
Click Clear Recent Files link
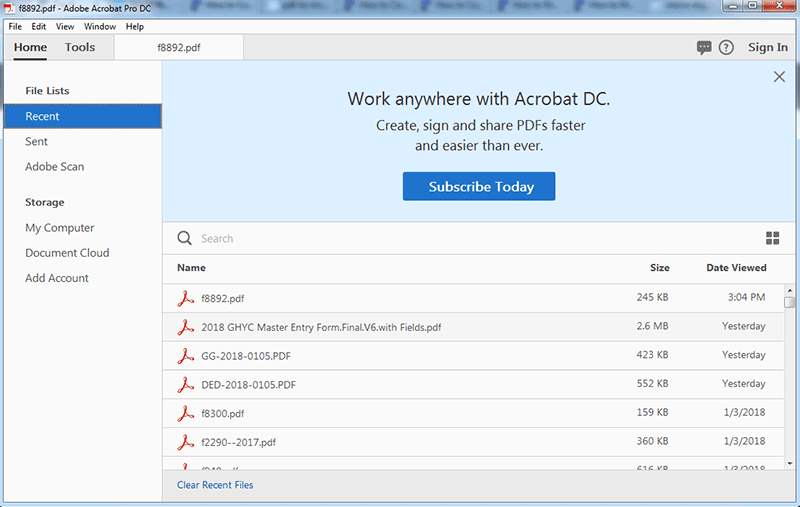(x=215, y=485)
